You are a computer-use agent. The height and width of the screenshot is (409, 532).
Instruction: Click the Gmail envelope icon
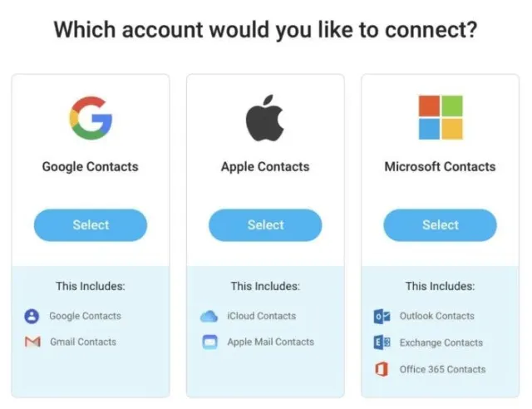pos(32,342)
